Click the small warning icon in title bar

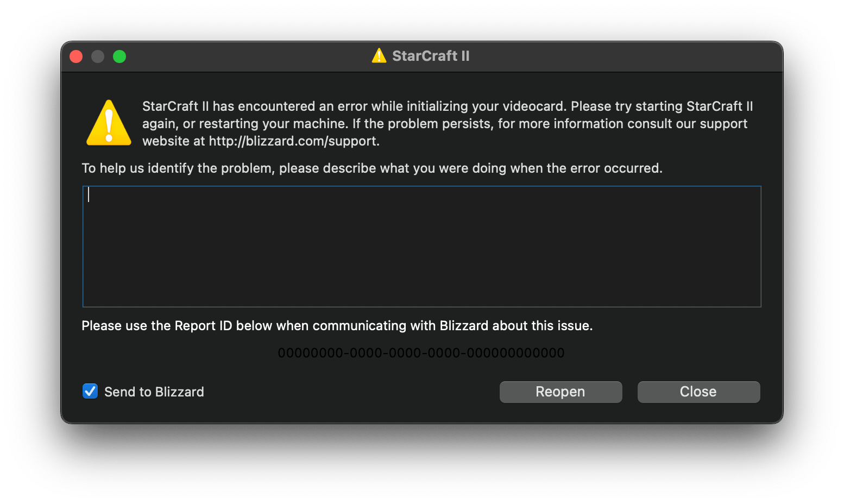[x=379, y=56]
